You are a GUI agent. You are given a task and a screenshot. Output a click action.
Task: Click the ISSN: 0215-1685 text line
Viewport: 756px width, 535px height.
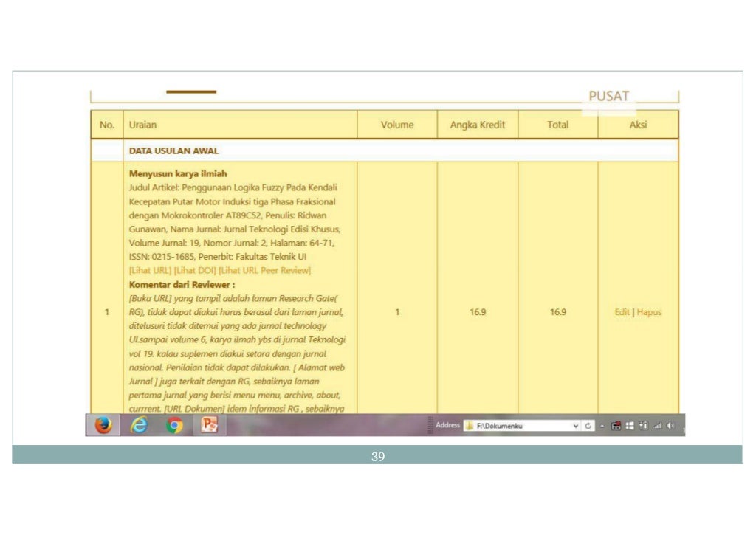218,256
